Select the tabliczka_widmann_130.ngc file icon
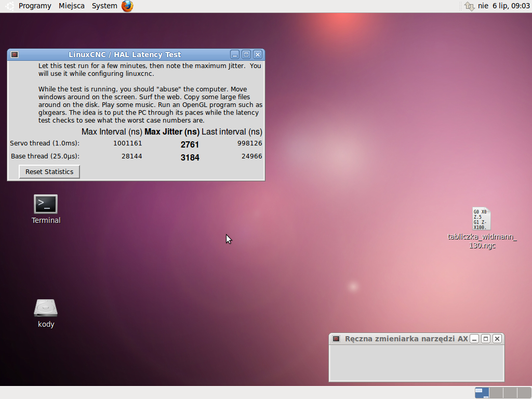The image size is (532, 399). pyautogui.click(x=482, y=228)
